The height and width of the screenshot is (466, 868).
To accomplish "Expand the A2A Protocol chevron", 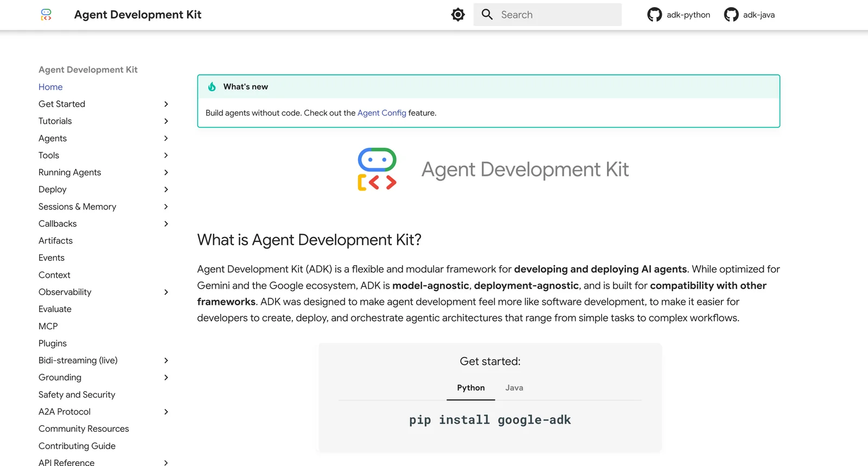I will (x=166, y=412).
